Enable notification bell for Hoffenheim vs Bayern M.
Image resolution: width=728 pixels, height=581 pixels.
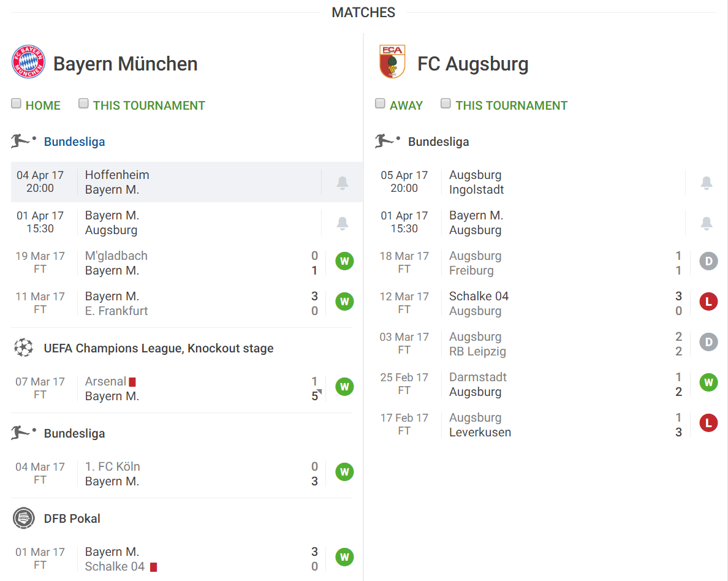342,183
